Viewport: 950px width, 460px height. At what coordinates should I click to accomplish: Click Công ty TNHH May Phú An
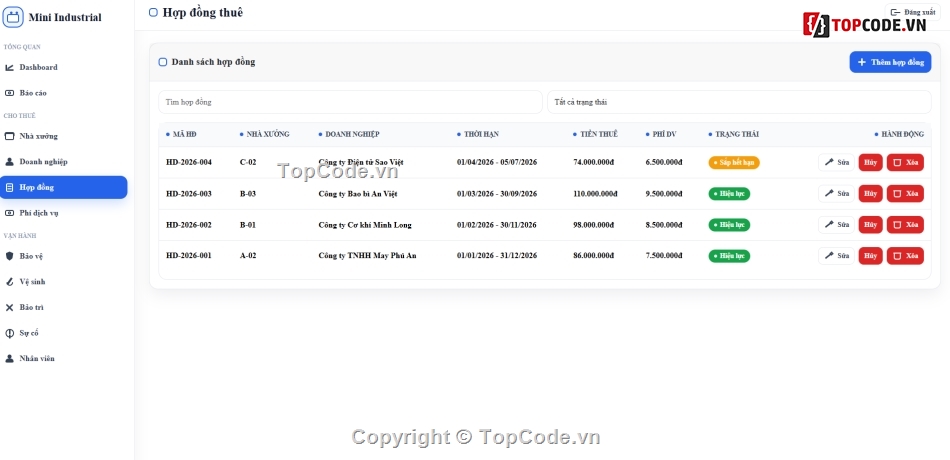pyautogui.click(x=367, y=256)
